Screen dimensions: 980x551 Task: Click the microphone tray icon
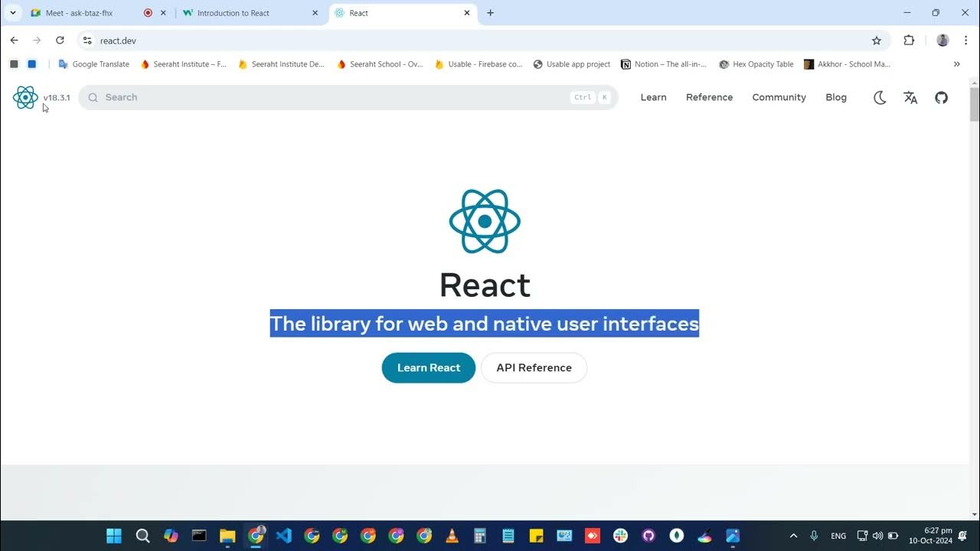814,536
